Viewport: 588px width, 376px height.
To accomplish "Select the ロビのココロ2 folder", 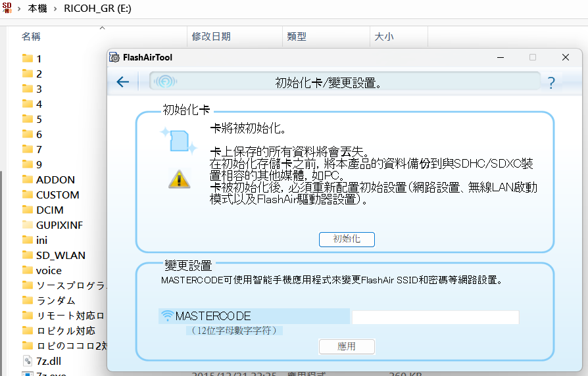I will pyautogui.click(x=64, y=346).
